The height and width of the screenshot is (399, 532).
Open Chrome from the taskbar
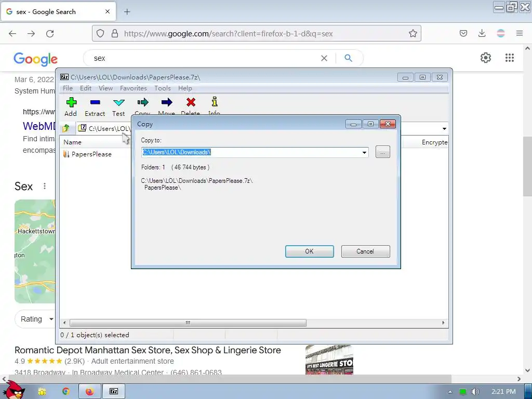(x=66, y=392)
